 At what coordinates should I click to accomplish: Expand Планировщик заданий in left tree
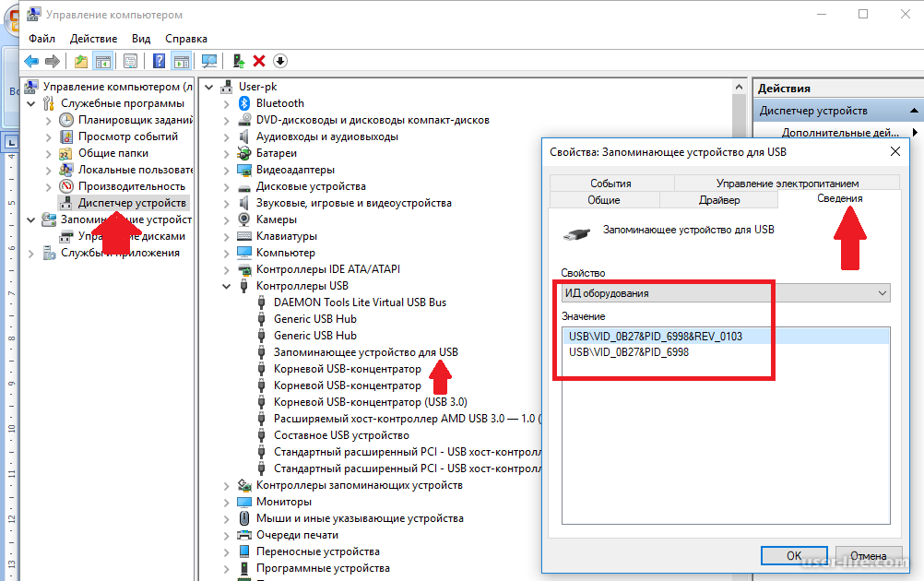(x=49, y=120)
